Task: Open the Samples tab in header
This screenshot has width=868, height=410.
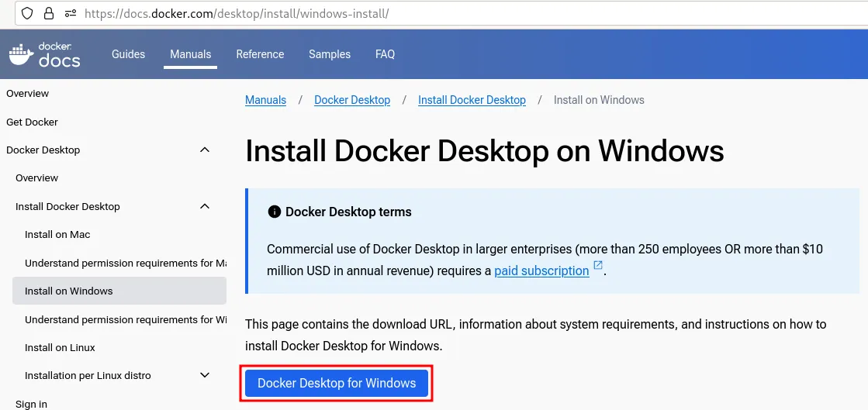Action: coord(330,54)
